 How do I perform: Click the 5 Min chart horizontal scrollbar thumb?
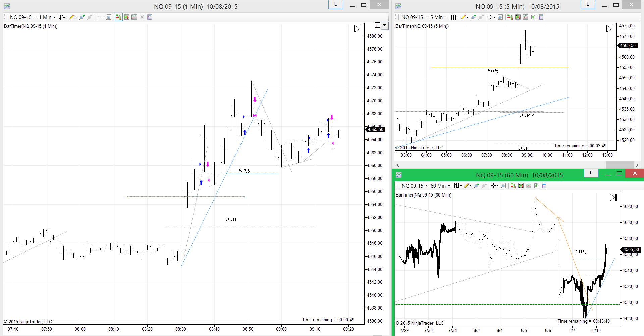point(620,165)
